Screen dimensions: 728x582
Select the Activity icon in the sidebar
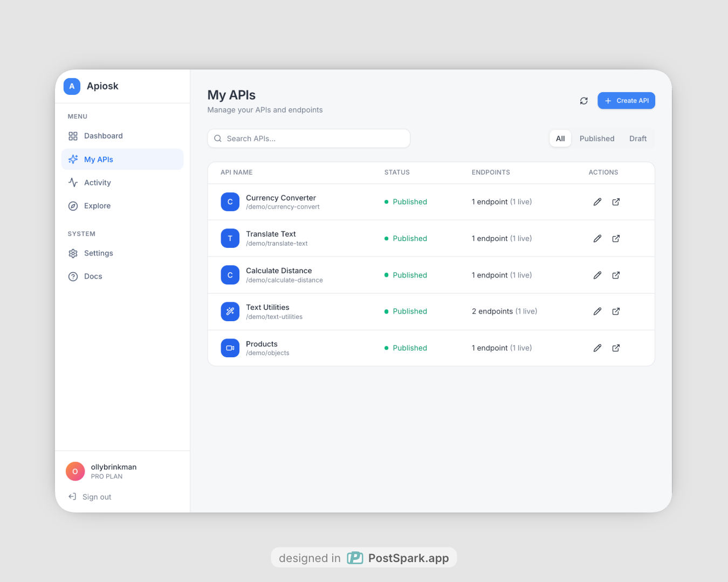point(73,182)
